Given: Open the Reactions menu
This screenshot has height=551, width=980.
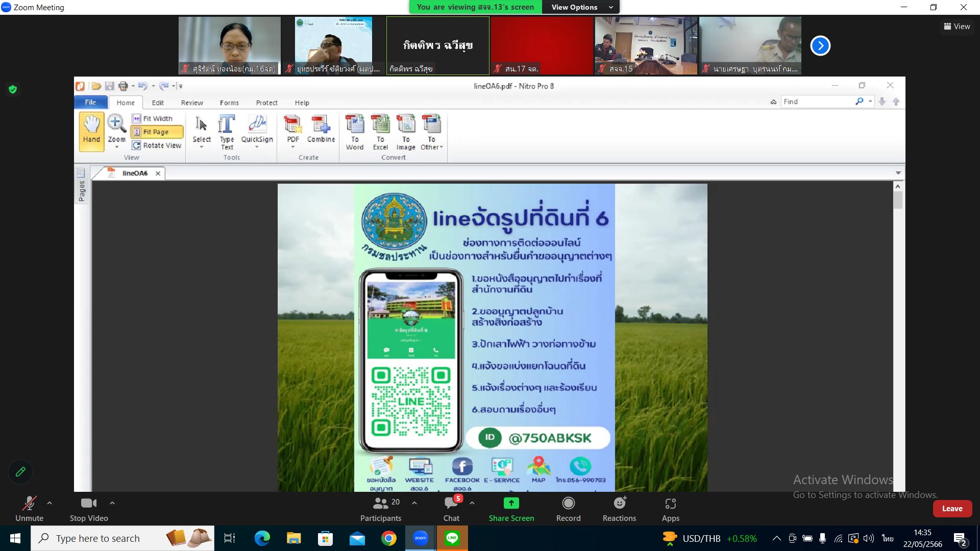Looking at the screenshot, I should point(619,509).
